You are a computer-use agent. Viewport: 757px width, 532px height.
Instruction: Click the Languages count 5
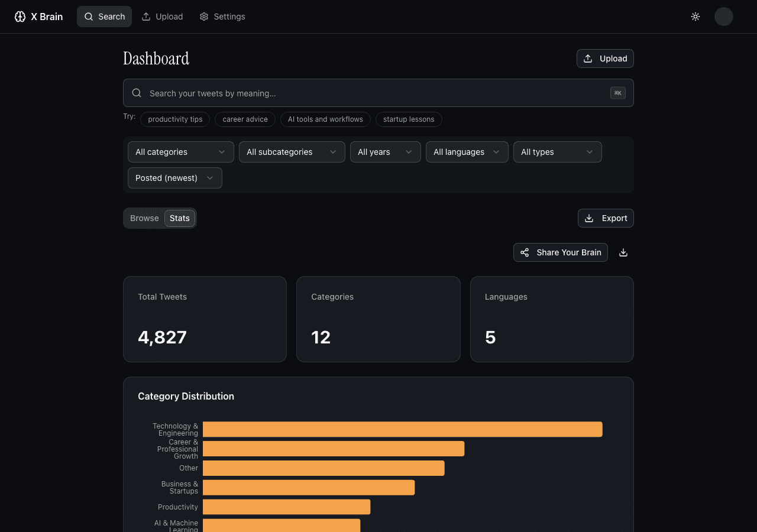[490, 337]
